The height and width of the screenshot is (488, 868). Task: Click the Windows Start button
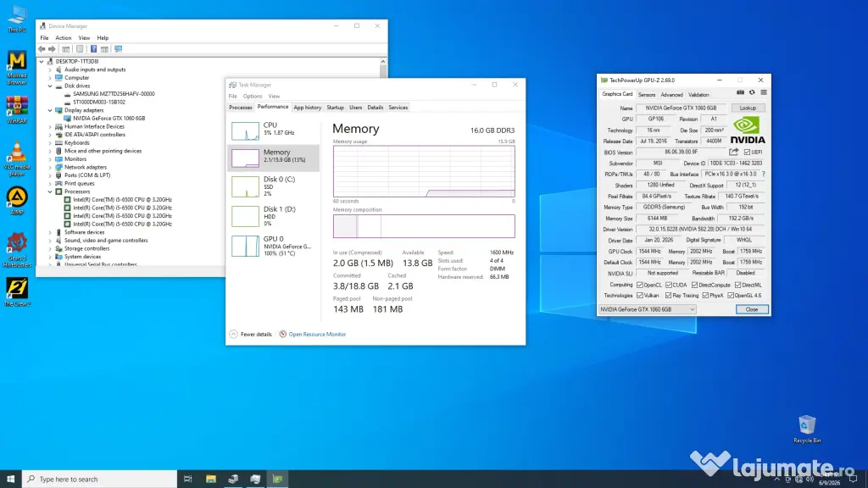coord(10,480)
